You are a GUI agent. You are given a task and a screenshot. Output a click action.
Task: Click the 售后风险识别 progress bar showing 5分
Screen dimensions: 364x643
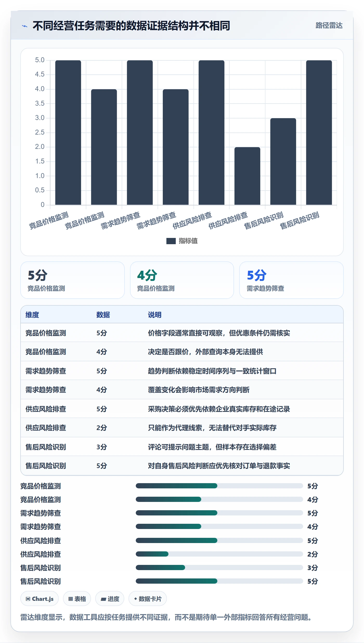[x=219, y=581]
